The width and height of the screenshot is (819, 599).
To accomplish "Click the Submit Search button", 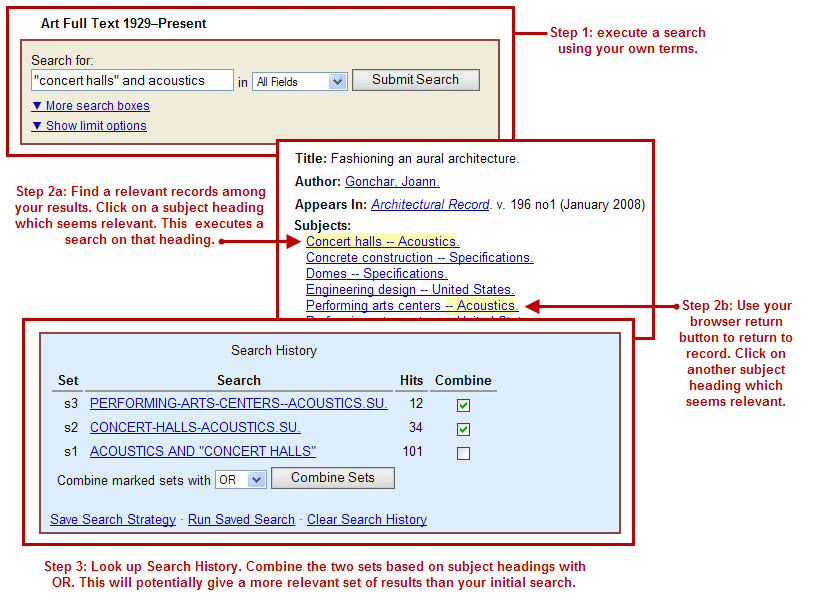I will click(x=415, y=80).
